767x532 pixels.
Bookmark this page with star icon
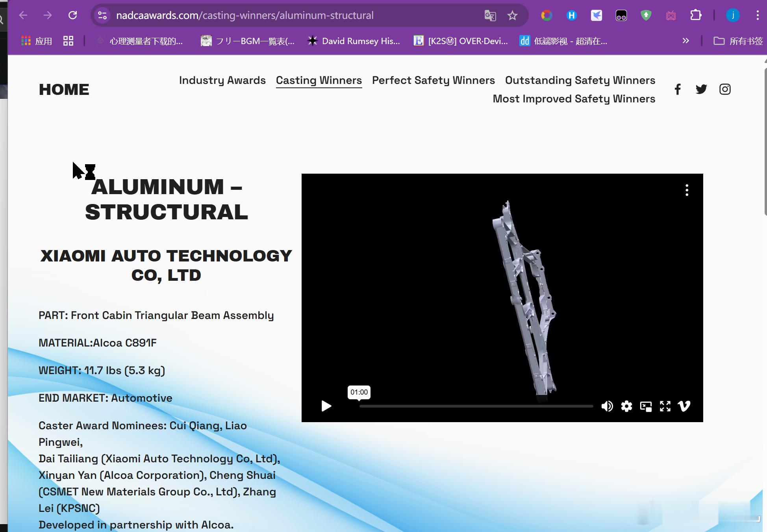point(512,16)
